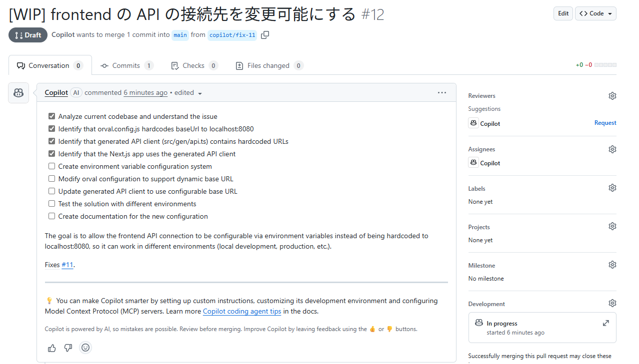Viewport: 639px width, 364px height.
Task: Click Copilot name in Reviewers suggestions
Action: point(490,123)
